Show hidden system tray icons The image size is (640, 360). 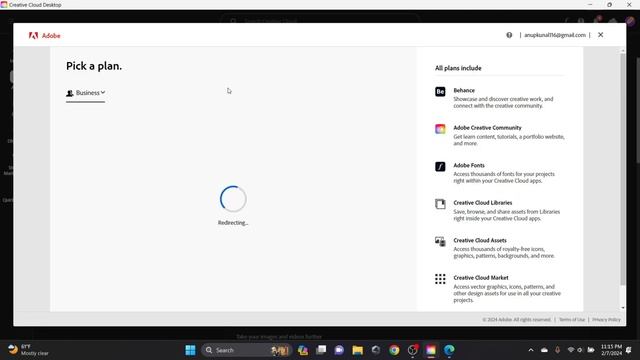click(531, 350)
